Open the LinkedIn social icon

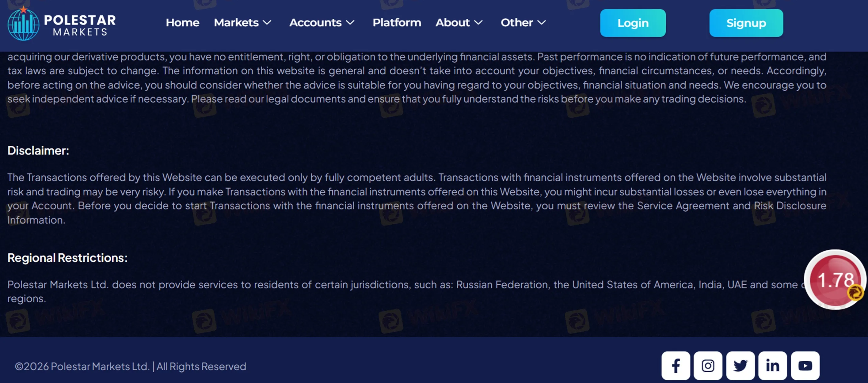point(773,366)
